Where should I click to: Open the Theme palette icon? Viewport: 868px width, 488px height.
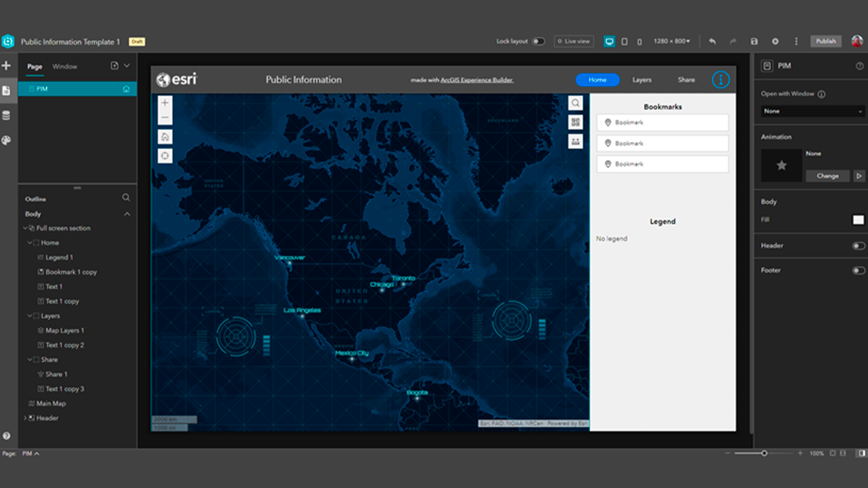click(x=6, y=141)
